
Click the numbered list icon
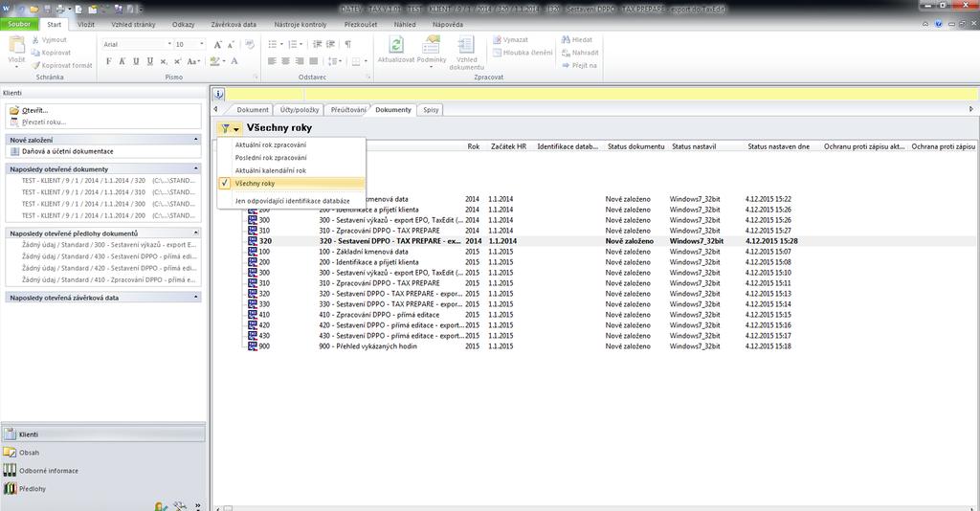pyautogui.click(x=293, y=44)
